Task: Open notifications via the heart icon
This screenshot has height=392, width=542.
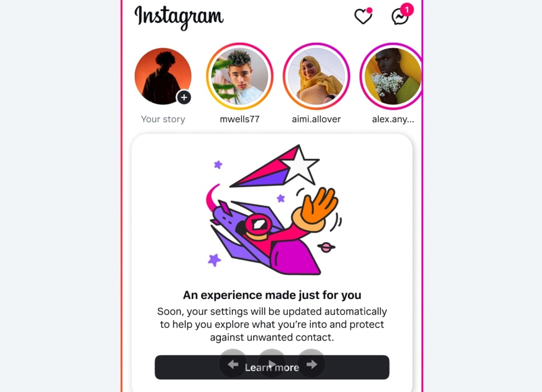Action: [x=363, y=16]
